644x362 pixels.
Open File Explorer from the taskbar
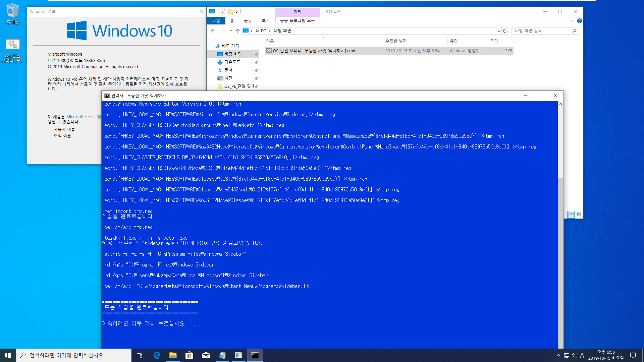point(173,355)
